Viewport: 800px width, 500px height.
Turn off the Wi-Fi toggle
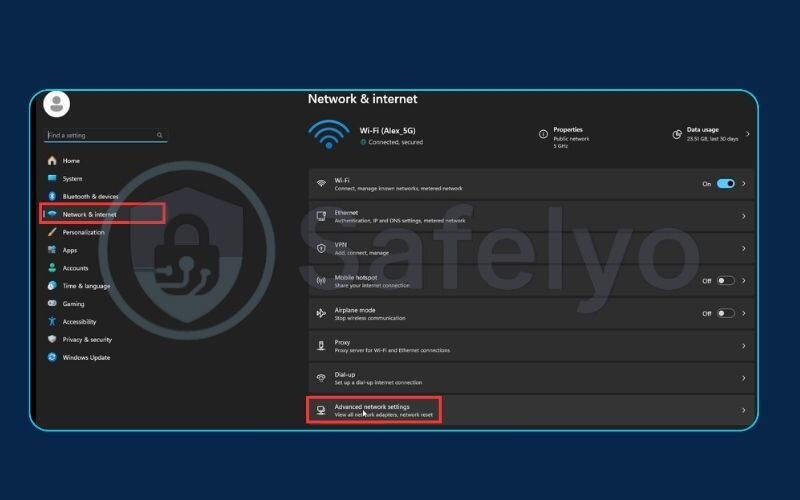[725, 184]
